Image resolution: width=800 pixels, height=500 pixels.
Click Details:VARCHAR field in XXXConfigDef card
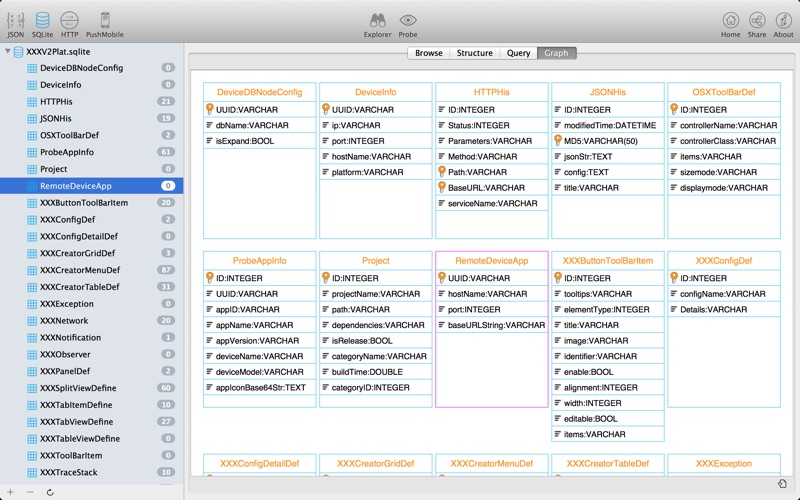(723, 310)
